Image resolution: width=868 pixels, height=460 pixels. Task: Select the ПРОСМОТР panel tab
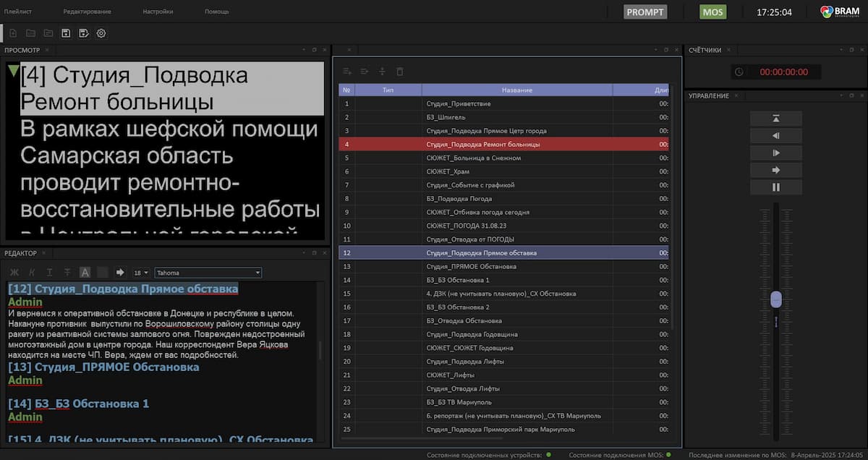(x=22, y=50)
